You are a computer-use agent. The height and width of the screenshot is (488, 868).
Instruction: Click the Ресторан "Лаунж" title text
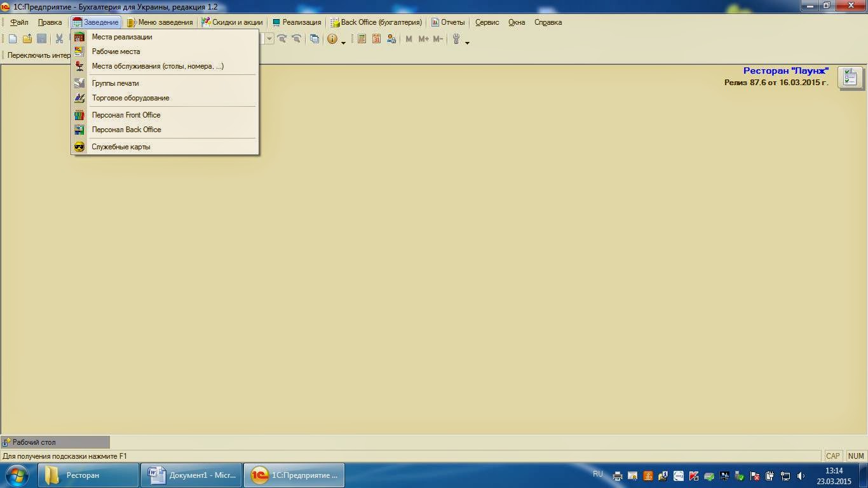coord(786,71)
